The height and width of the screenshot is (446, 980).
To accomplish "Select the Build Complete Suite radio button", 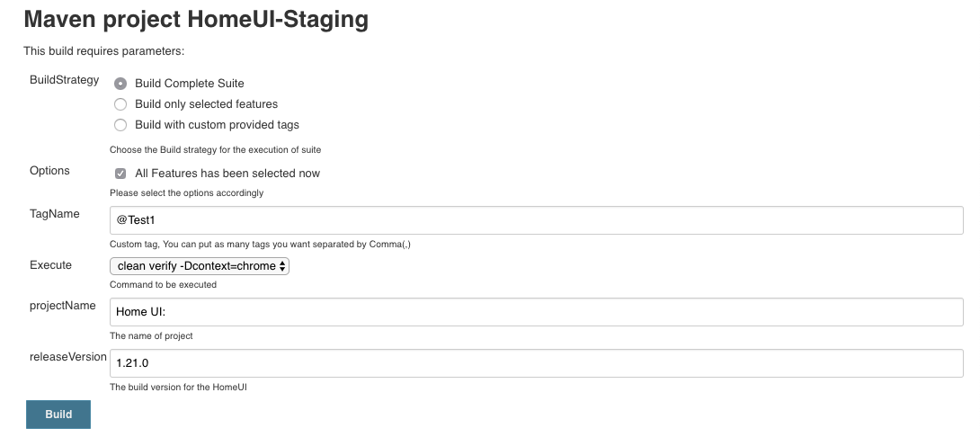I will 120,84.
